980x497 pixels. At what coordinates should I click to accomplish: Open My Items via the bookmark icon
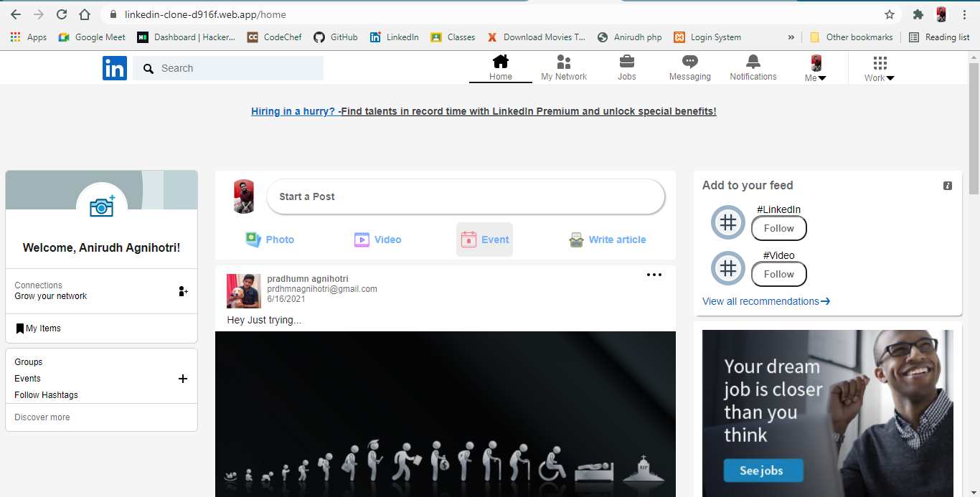pos(20,328)
